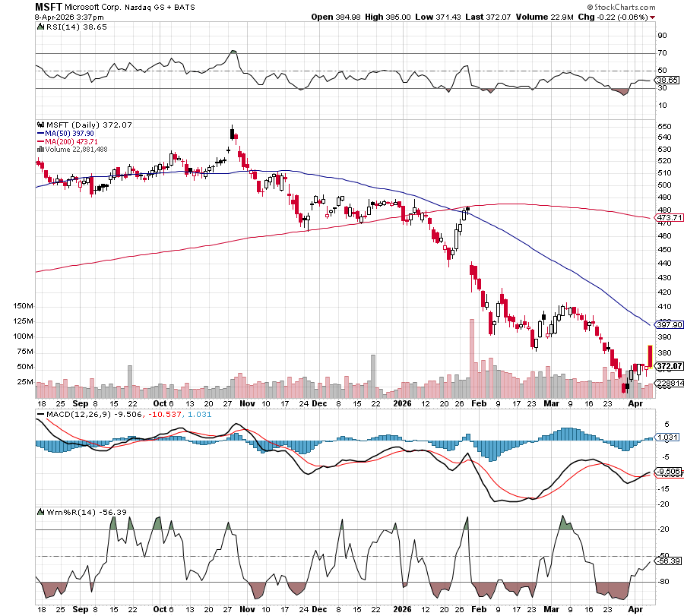Click the 372.07 last price tag
684x616 pixels.
[x=668, y=365]
